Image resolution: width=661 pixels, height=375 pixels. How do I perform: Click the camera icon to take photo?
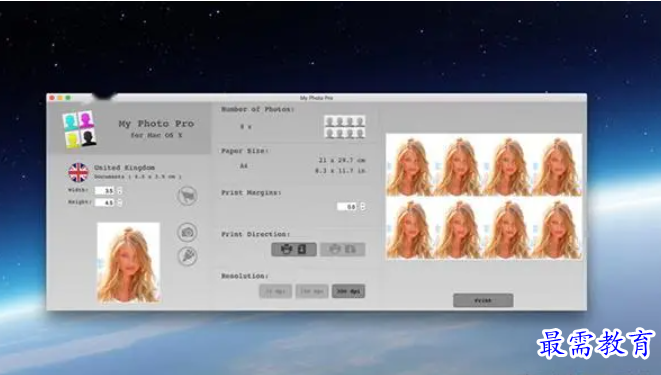[x=187, y=232]
